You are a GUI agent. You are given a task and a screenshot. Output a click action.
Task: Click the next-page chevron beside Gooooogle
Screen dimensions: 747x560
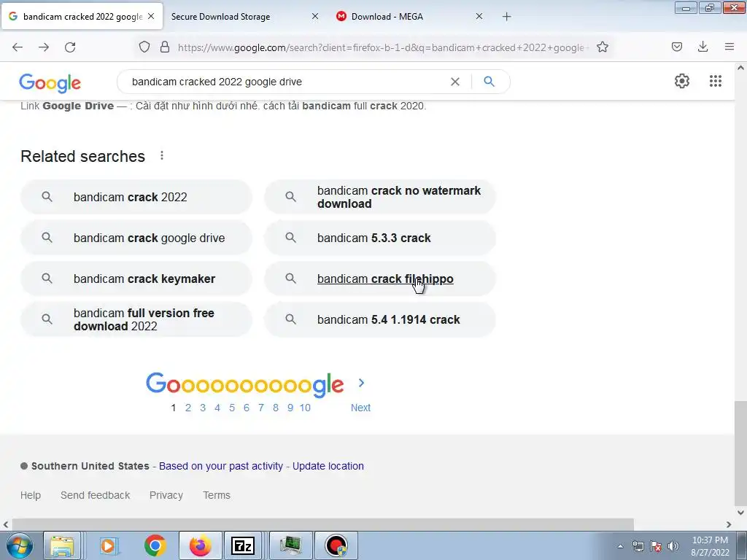[x=361, y=383]
